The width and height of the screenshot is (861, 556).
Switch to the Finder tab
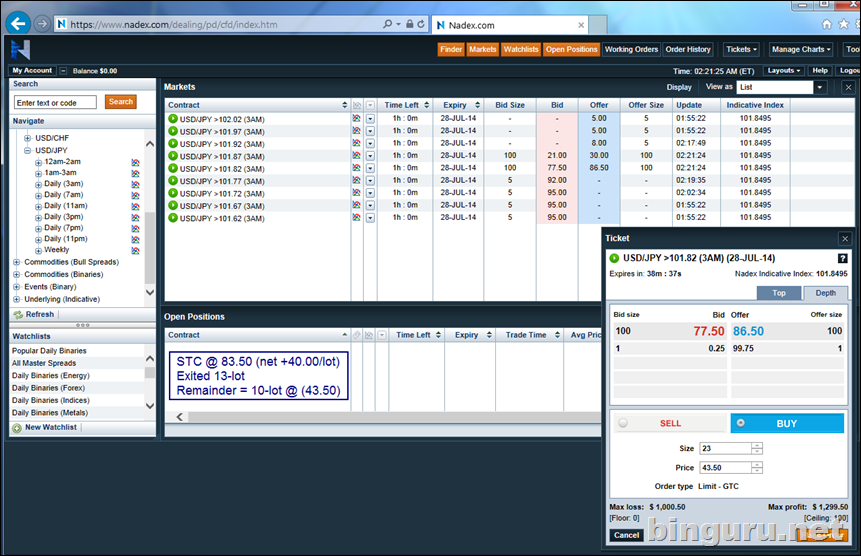click(x=451, y=49)
